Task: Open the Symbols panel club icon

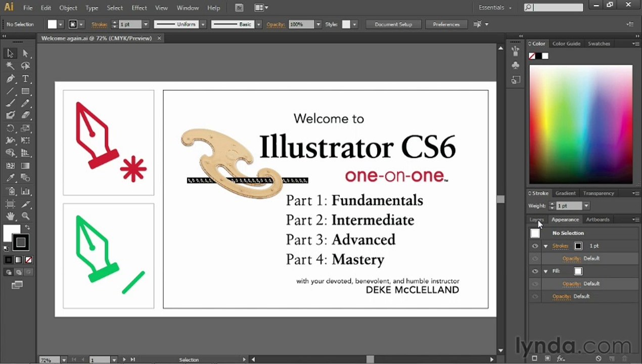Action: click(515, 66)
